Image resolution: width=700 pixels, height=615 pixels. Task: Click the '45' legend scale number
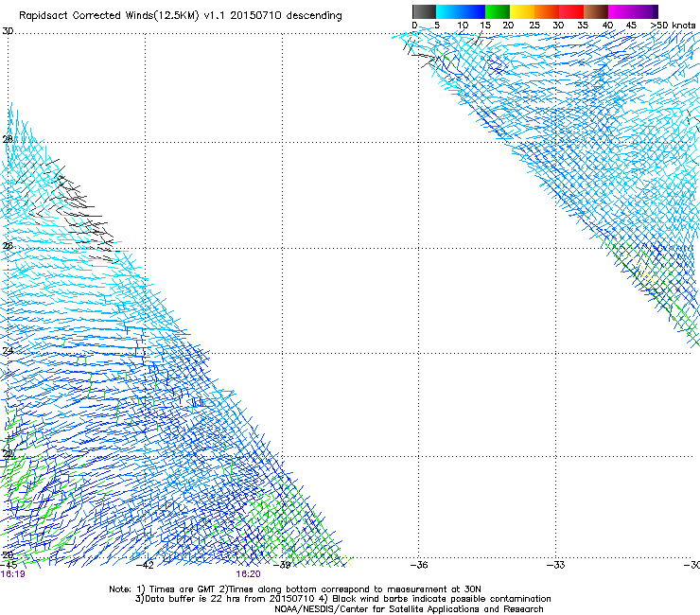[x=631, y=26]
